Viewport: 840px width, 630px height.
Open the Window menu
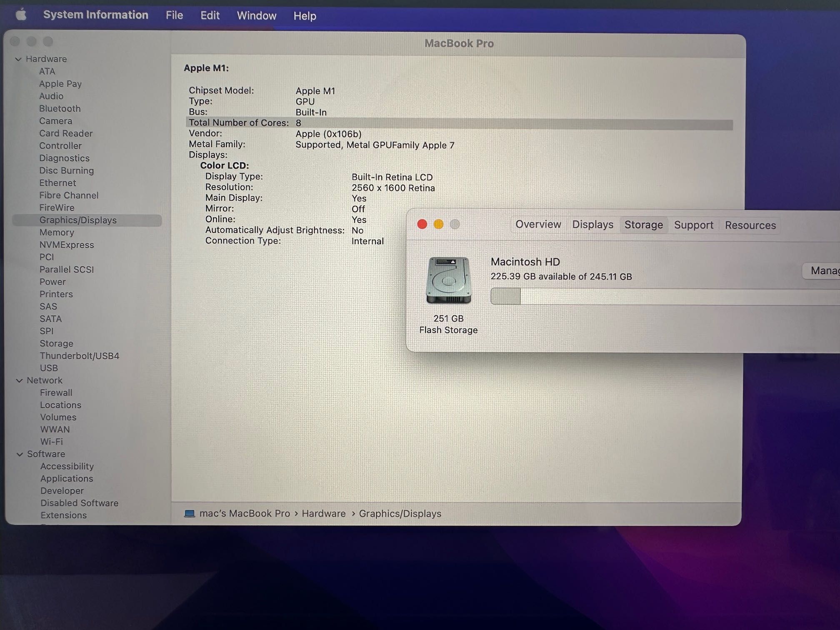point(257,16)
